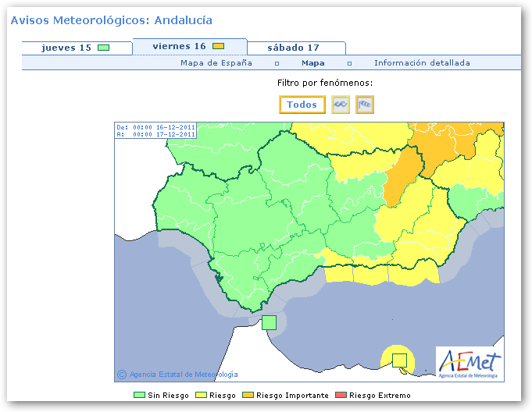This screenshot has width=532, height=412.
Task: Filter warnings by wind sock icon
Action: [x=365, y=105]
